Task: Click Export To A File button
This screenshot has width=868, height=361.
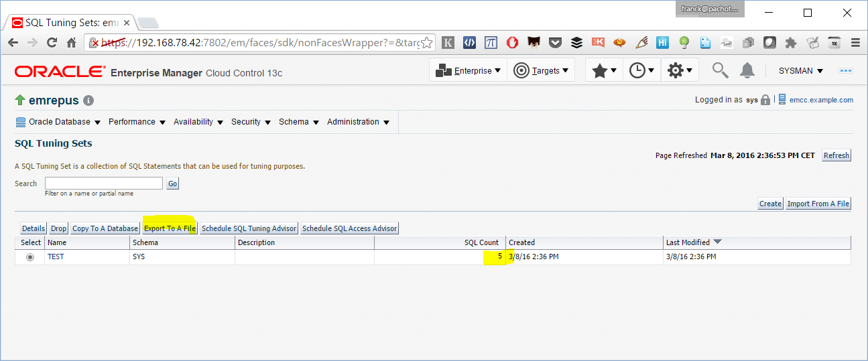Action: click(x=170, y=228)
